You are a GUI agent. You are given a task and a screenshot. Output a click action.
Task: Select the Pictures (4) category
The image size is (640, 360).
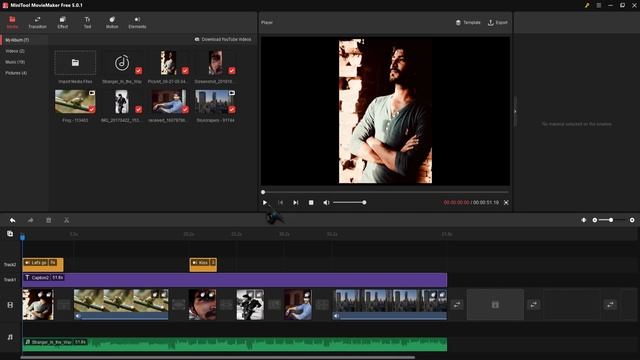[16, 73]
